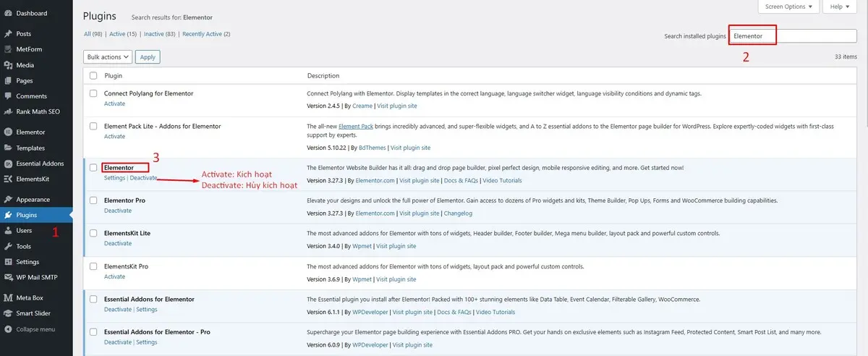Filter by Recently Active (2) plugins
The width and height of the screenshot is (868, 356).
pos(206,34)
